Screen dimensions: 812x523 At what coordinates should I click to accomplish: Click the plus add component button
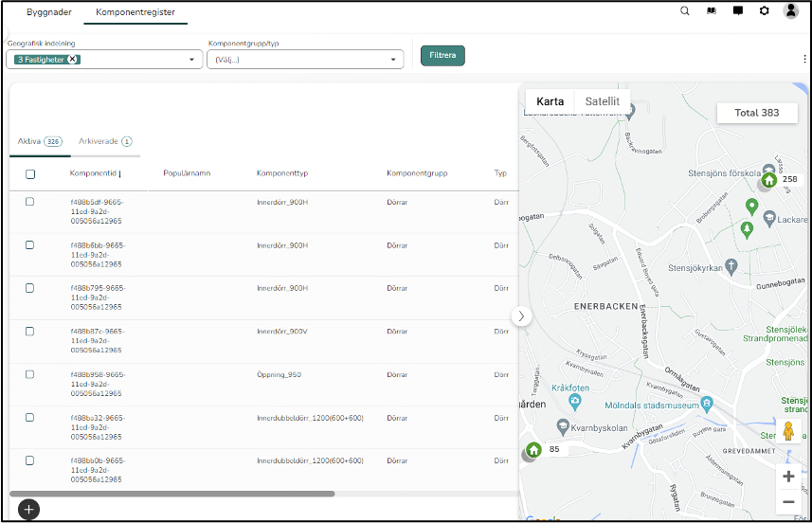tap(29, 510)
